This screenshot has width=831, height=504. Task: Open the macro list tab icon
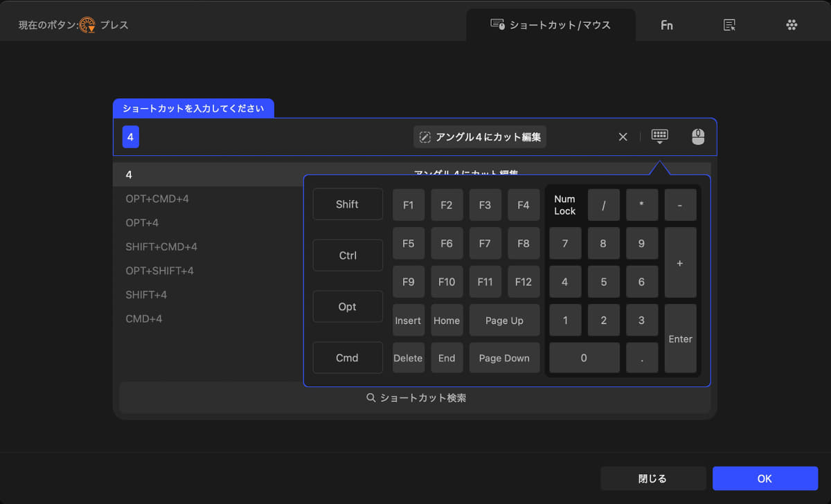pos(729,25)
